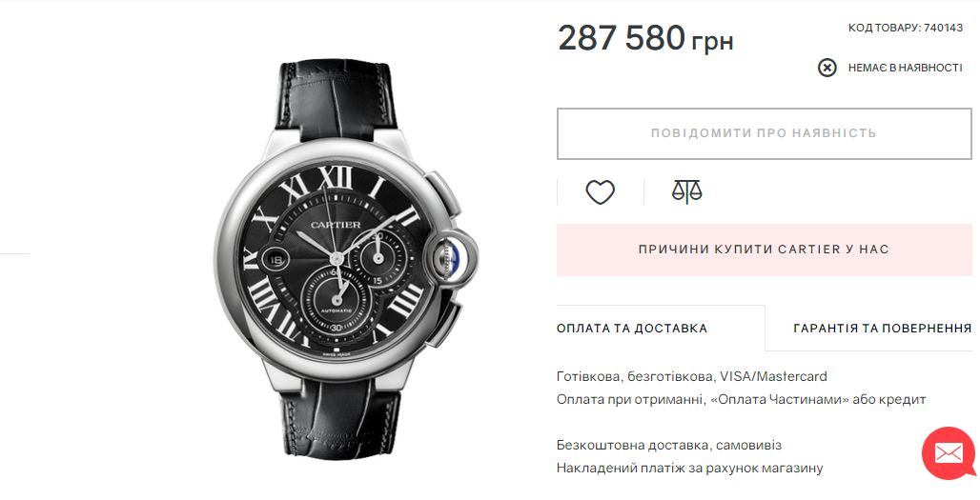Click the product code 740143 label
The width and height of the screenshot is (980, 500).
coord(905,28)
